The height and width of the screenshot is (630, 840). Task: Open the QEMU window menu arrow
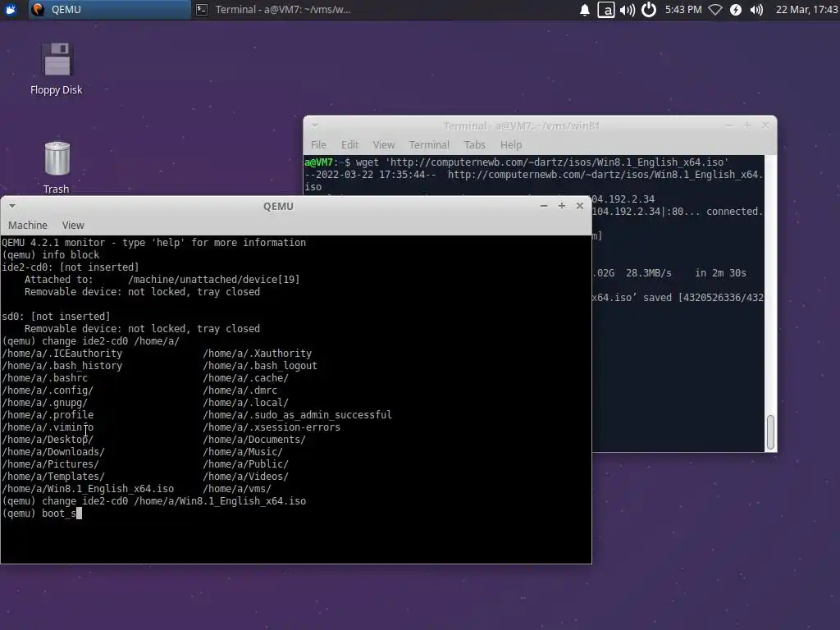pyautogui.click(x=11, y=206)
